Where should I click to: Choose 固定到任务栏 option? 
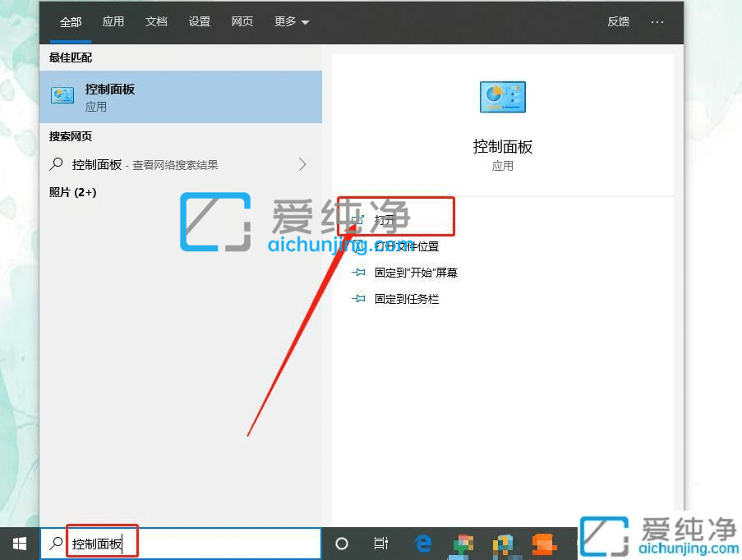pyautogui.click(x=406, y=299)
